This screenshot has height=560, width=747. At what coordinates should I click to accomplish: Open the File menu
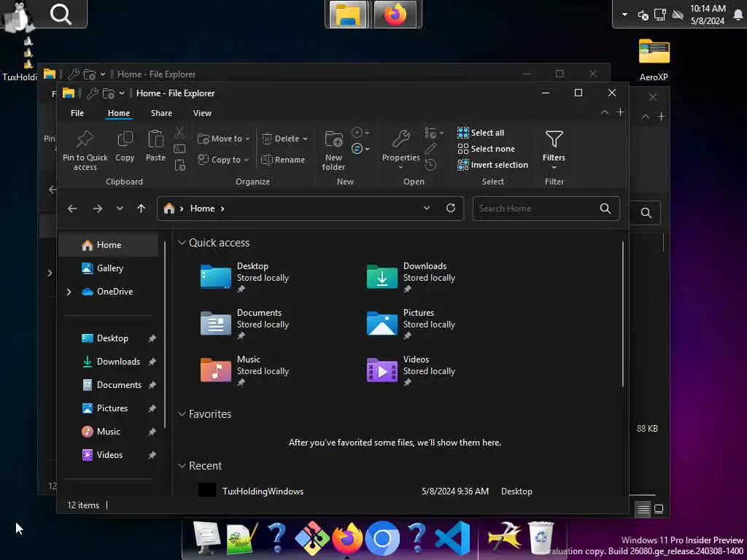77,113
